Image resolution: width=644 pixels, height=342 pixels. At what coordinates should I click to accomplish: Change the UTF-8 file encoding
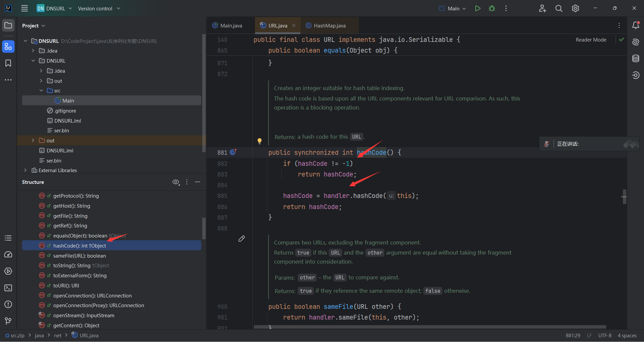605,335
